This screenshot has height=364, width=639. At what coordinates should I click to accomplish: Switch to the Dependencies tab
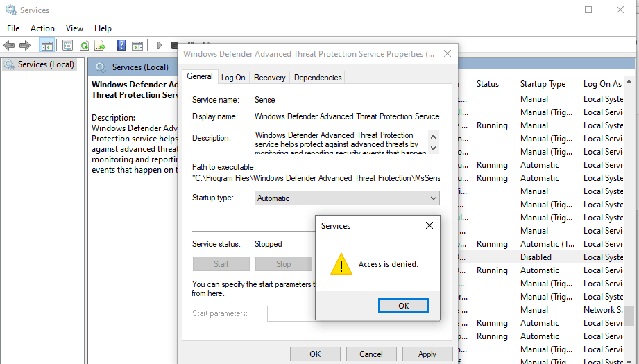318,78
